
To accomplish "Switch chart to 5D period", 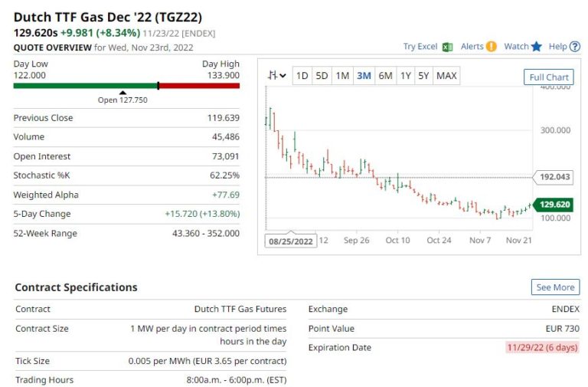I will (x=322, y=75).
